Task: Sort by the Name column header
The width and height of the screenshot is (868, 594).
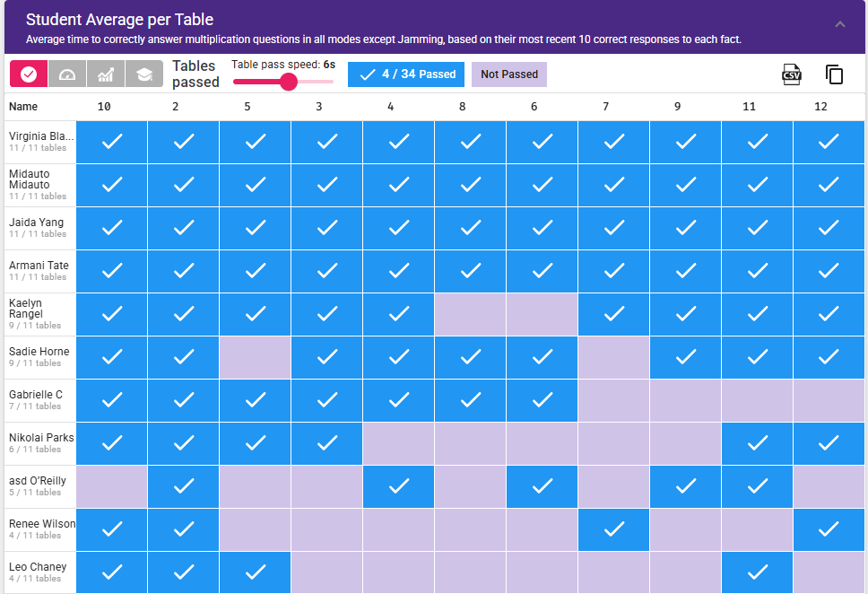Action: pyautogui.click(x=23, y=107)
